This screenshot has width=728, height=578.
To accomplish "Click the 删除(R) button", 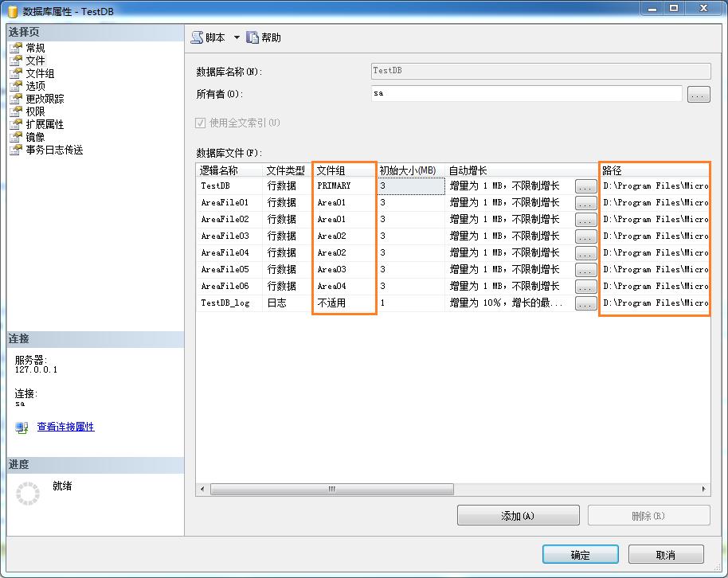I will coord(648,516).
